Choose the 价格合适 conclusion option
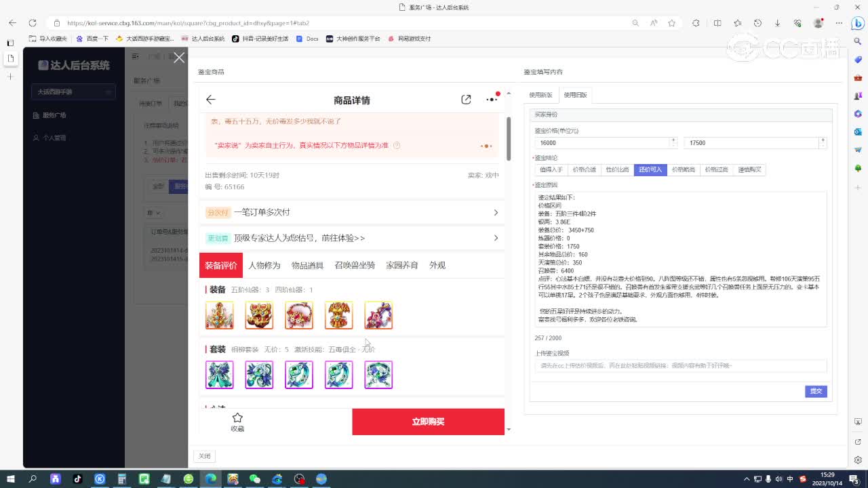 pos(584,169)
